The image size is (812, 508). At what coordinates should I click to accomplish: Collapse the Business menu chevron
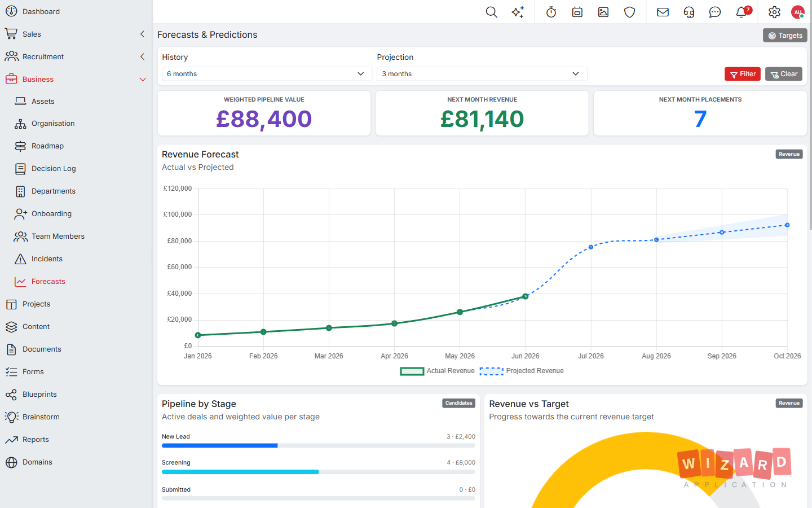pyautogui.click(x=143, y=80)
